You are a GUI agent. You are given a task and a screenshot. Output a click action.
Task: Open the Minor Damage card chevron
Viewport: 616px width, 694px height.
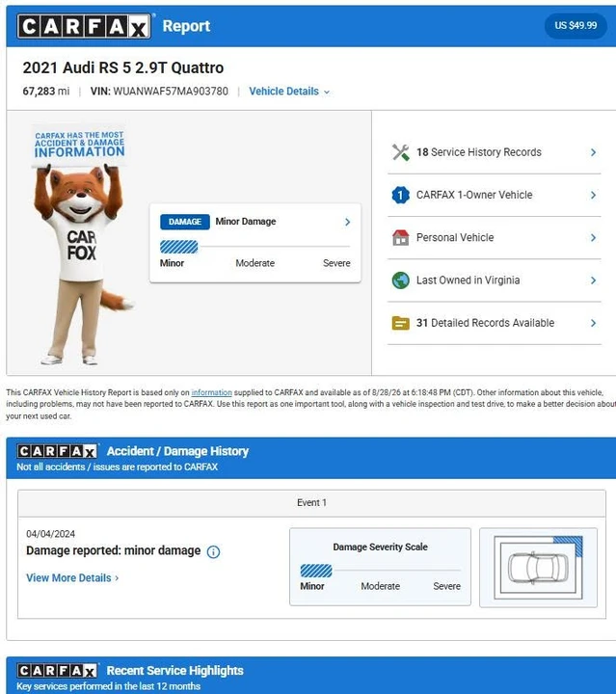pyautogui.click(x=347, y=222)
